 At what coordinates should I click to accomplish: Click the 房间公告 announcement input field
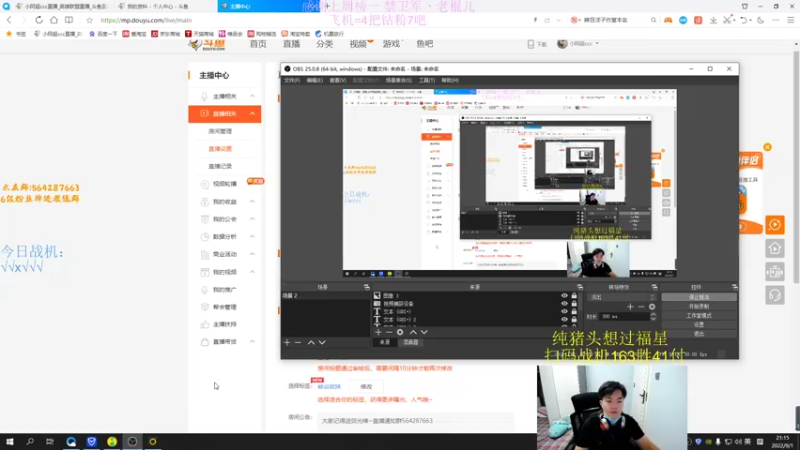click(x=415, y=421)
